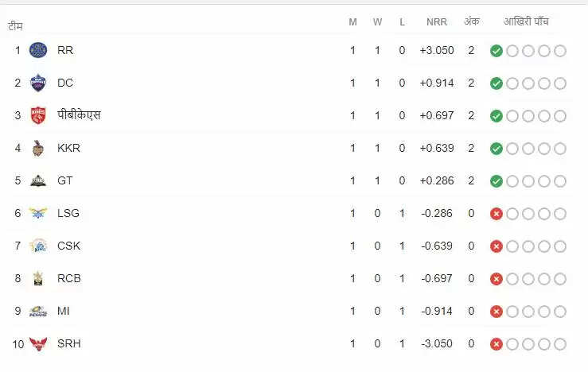Click the NRR column header
Viewport: 588px width, 372px height.
pos(436,21)
